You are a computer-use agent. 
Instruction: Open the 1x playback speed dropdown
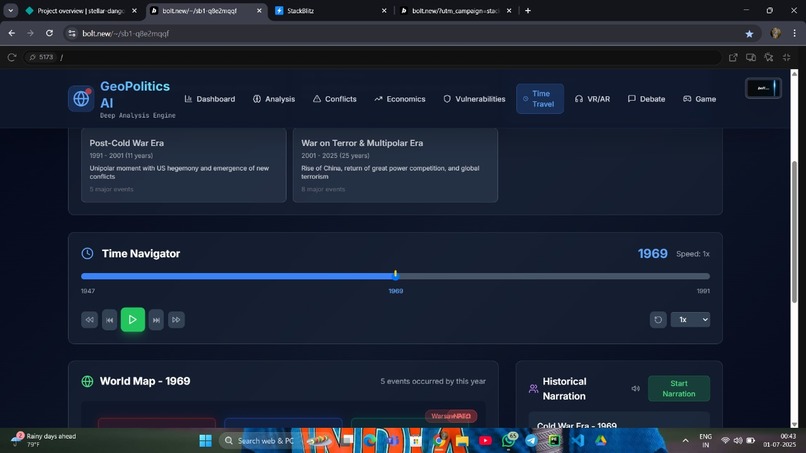point(690,320)
